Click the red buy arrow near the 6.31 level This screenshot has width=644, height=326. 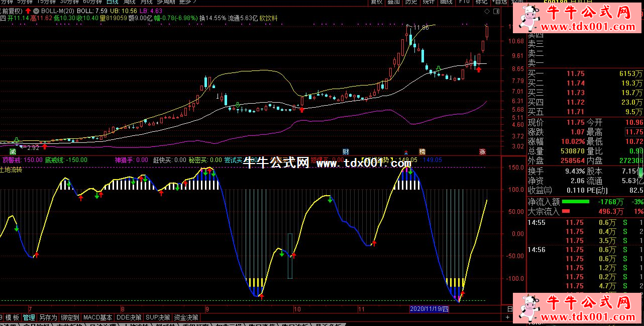(x=302, y=109)
